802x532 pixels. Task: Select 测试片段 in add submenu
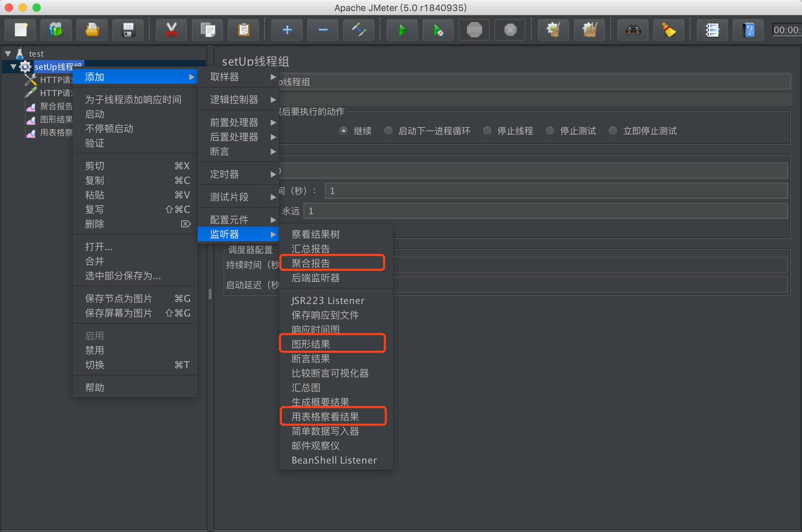(238, 197)
